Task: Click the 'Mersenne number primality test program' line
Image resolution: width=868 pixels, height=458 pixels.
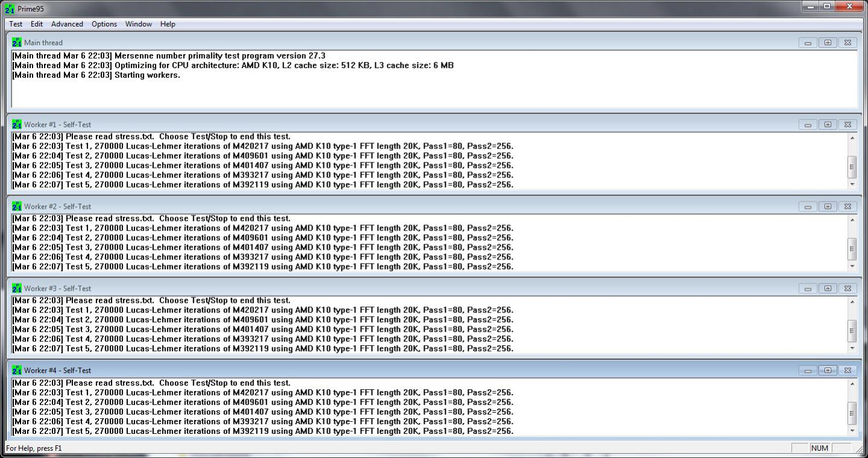Action: [168, 56]
